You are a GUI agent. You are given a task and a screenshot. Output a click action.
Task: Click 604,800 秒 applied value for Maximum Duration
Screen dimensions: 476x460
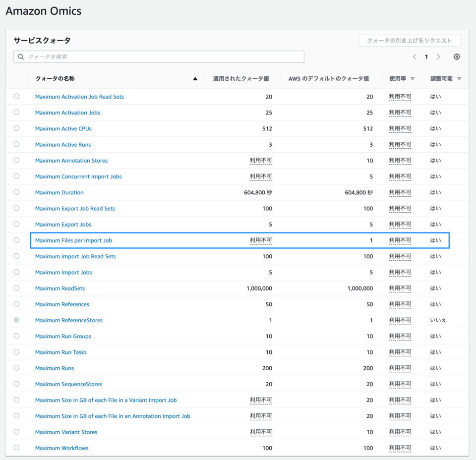coord(258,192)
